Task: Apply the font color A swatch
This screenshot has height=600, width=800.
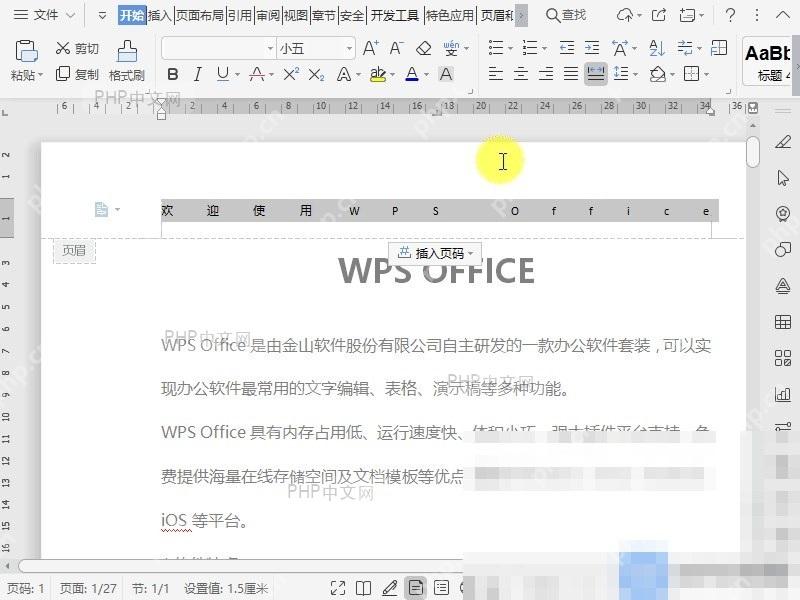Action: 412,74
